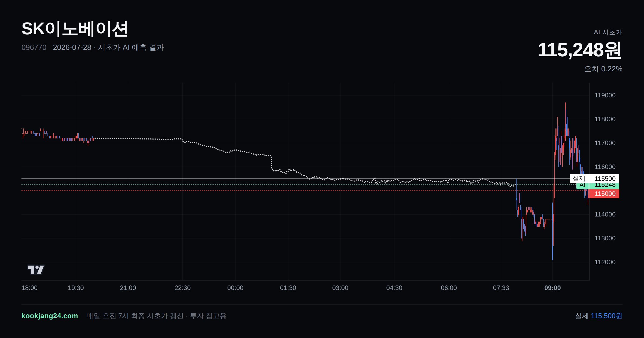Screen dimensions: 644x338
Task: Click the 113000 price axis label
Action: 605,238
